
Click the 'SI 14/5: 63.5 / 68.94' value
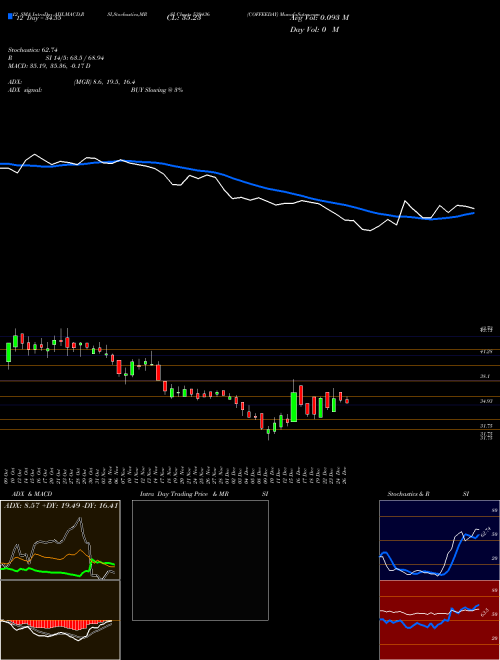pos(75,58)
